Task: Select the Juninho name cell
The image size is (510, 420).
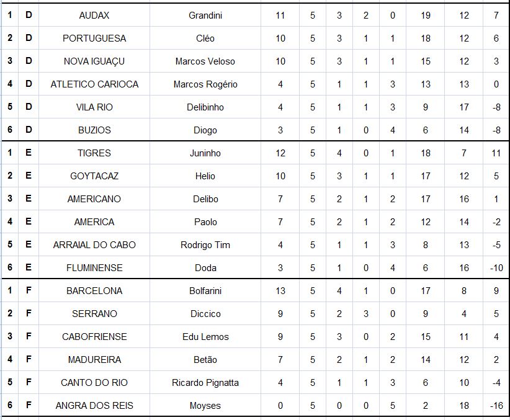Action: coord(205,153)
